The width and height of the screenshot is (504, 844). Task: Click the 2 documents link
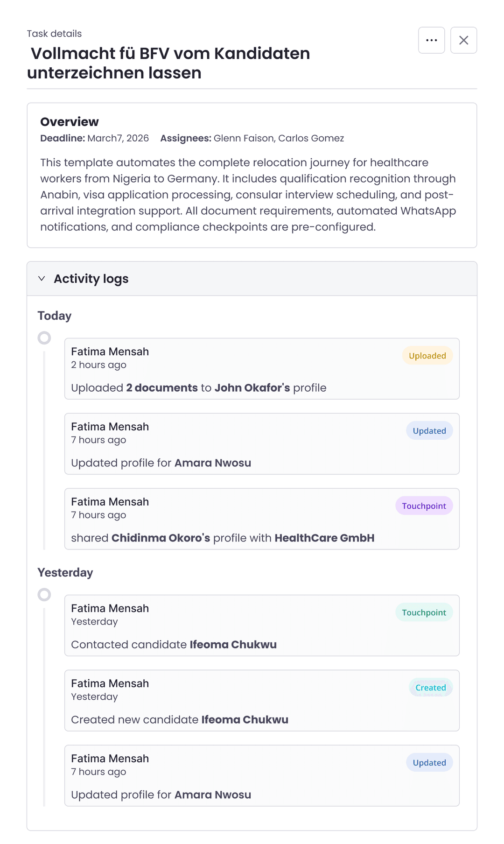click(x=162, y=388)
